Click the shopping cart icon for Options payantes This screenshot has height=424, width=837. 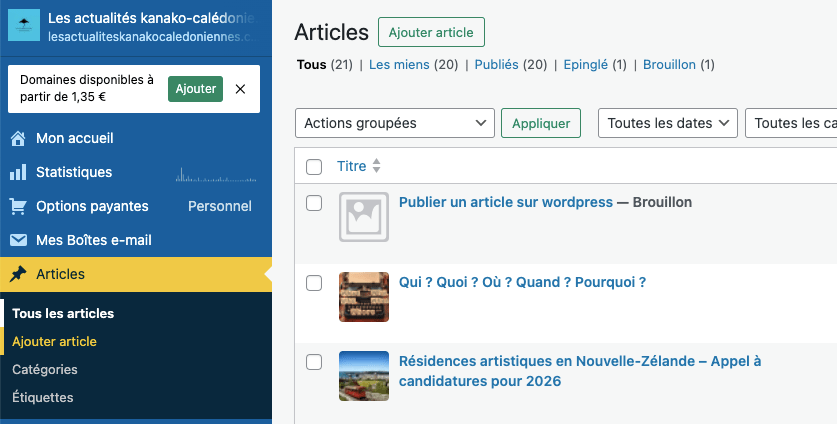tap(18, 206)
